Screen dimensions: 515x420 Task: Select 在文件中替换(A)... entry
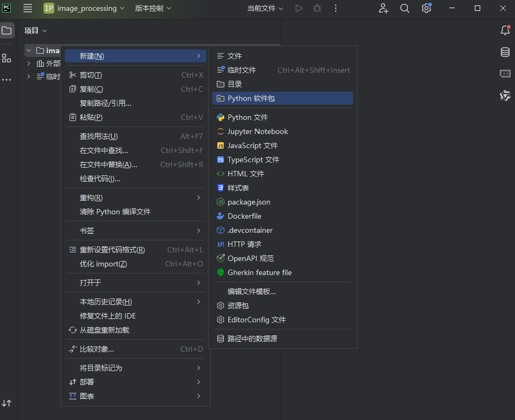point(135,165)
